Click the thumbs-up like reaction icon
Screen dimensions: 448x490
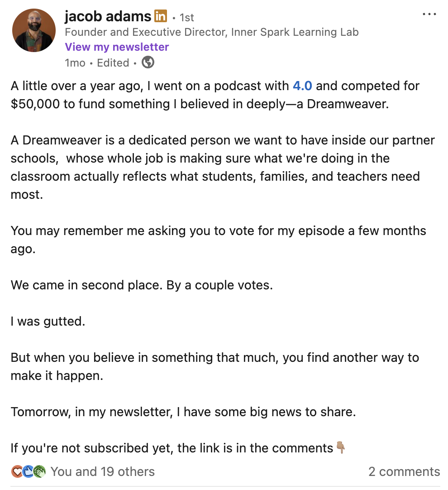point(28,471)
